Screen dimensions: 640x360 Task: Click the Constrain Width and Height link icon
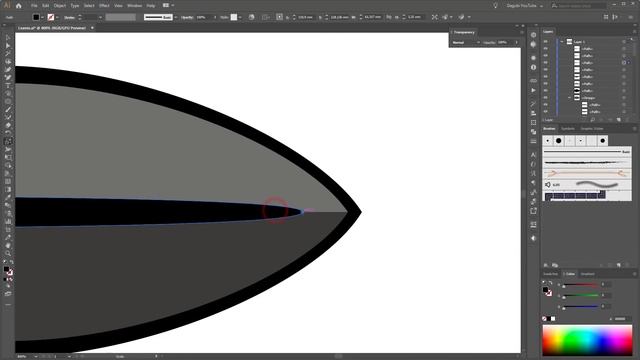[388, 17]
